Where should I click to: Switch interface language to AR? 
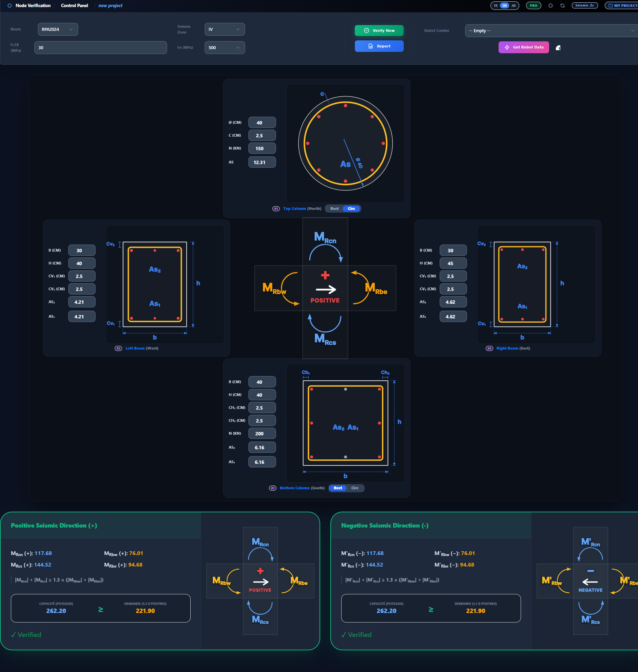(514, 5)
